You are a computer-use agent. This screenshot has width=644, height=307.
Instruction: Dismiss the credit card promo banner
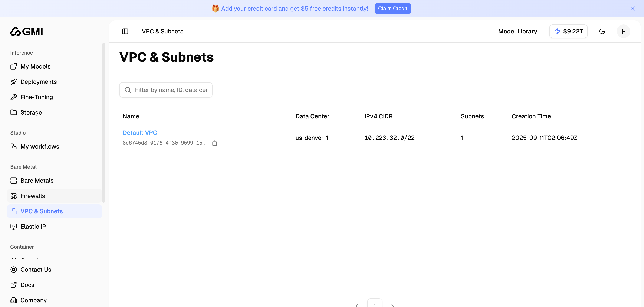(632, 9)
